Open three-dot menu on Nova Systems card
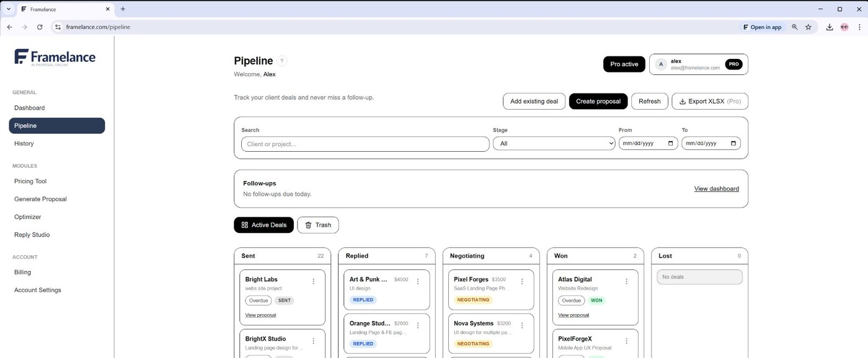868x358 pixels. point(521,325)
